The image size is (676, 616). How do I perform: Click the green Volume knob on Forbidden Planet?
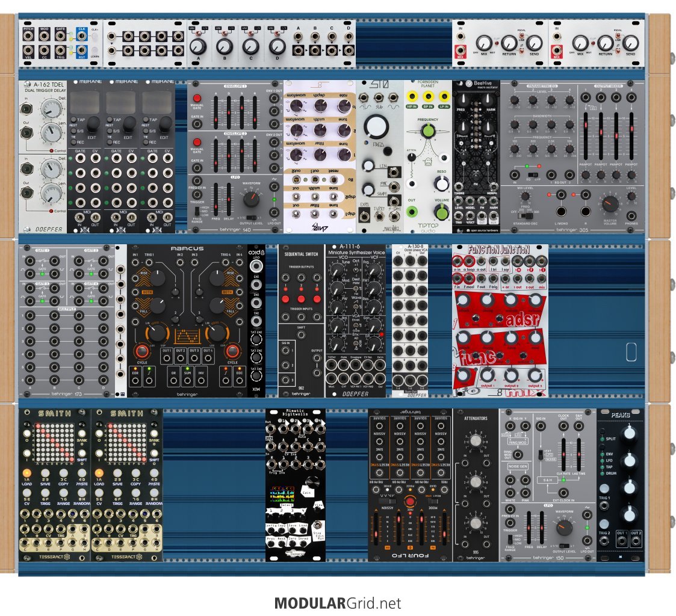point(441,212)
